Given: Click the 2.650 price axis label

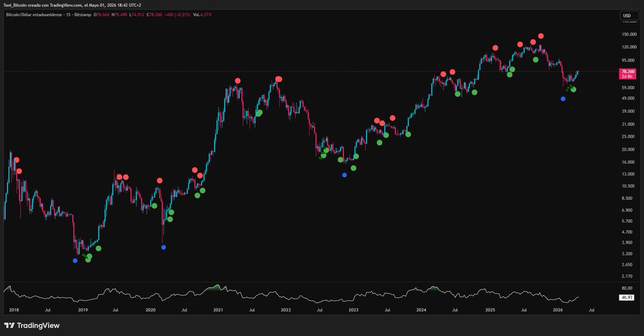Looking at the screenshot, I should [627, 265].
